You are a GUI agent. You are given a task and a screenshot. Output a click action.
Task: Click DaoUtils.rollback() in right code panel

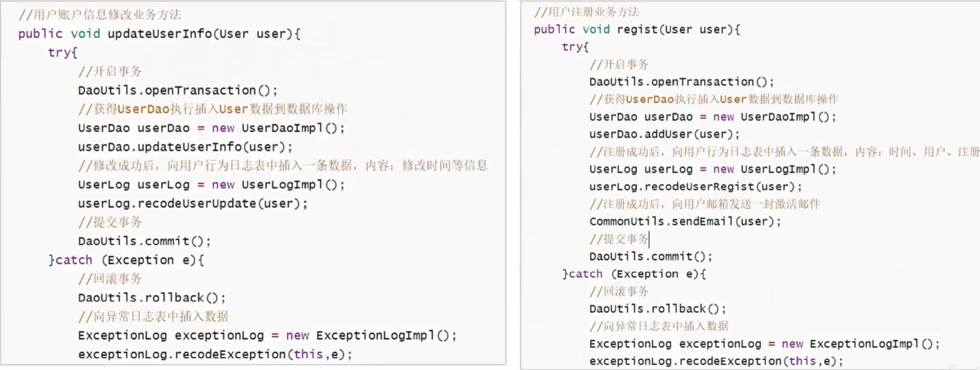657,309
